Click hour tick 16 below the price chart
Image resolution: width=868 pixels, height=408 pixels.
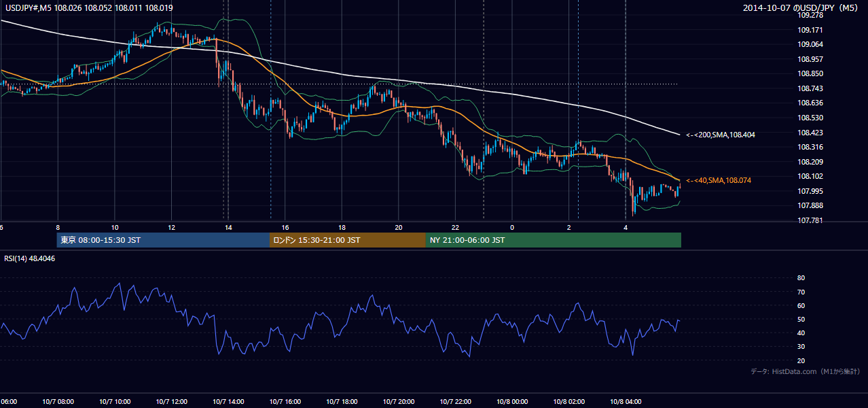coord(285,227)
